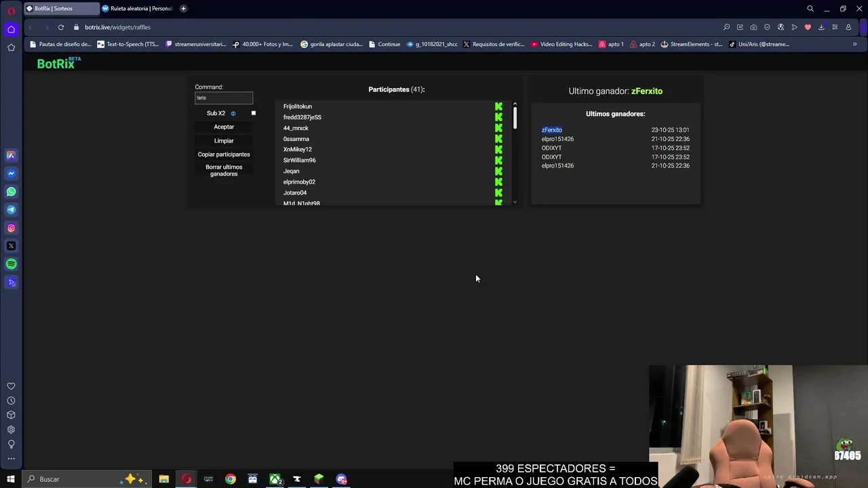The height and width of the screenshot is (488, 868).
Task: Click Kick icon next to 44_mrxck
Action: click(x=498, y=128)
